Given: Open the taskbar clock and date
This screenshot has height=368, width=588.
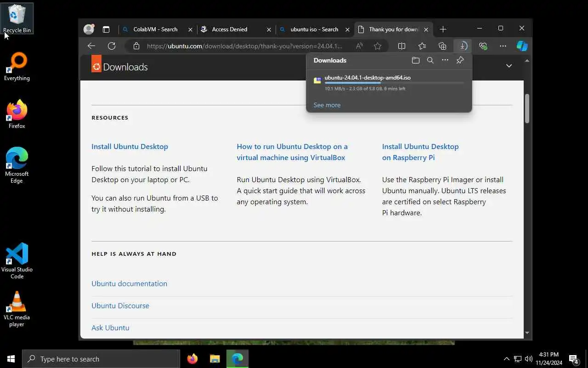Looking at the screenshot, I should (x=548, y=359).
